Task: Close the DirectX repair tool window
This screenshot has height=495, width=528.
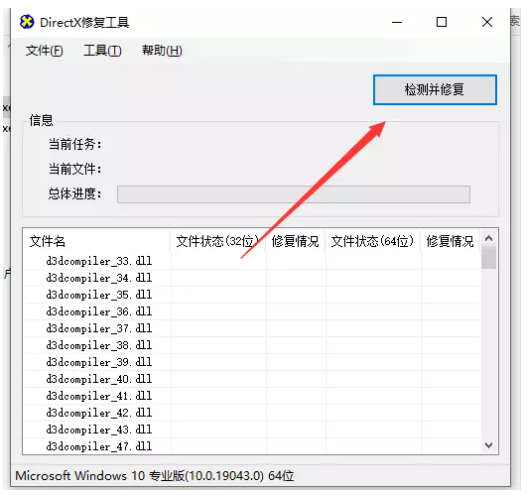Action: pyautogui.click(x=487, y=23)
